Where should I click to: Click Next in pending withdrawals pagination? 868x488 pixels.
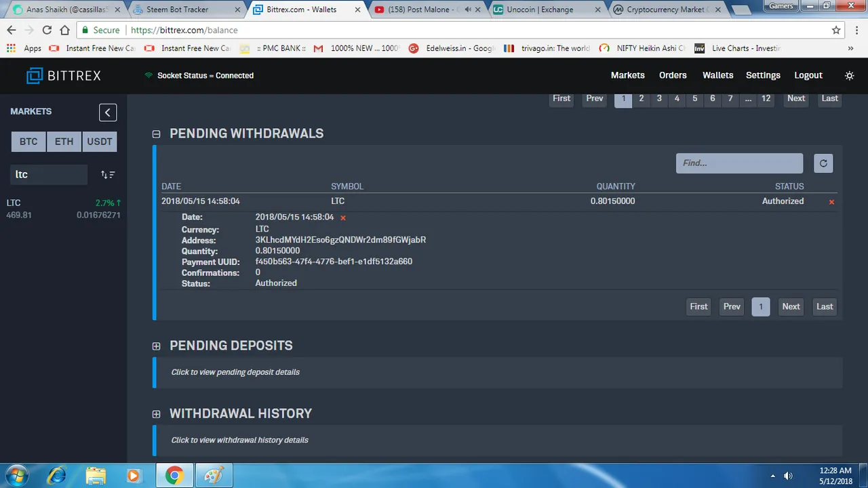(791, 307)
